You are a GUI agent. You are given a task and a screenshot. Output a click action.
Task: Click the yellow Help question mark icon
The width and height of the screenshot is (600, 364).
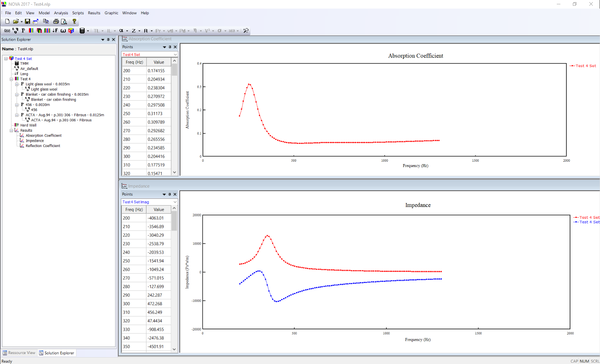(x=74, y=21)
